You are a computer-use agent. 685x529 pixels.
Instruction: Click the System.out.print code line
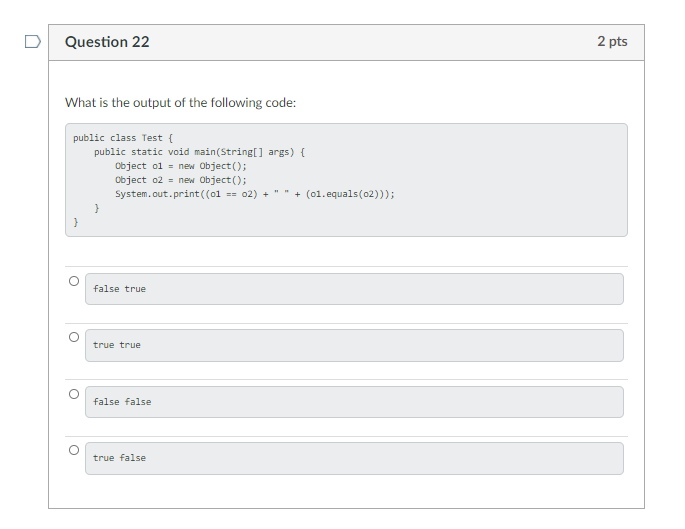point(254,194)
